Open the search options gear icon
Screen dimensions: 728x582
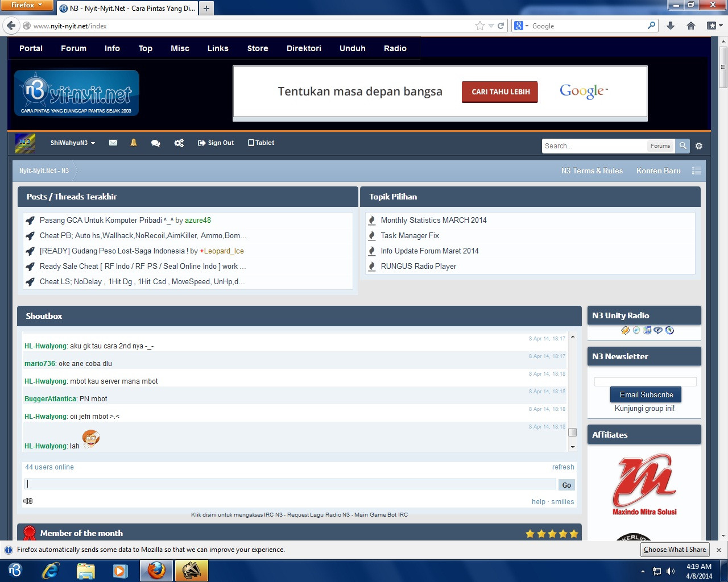click(x=699, y=146)
